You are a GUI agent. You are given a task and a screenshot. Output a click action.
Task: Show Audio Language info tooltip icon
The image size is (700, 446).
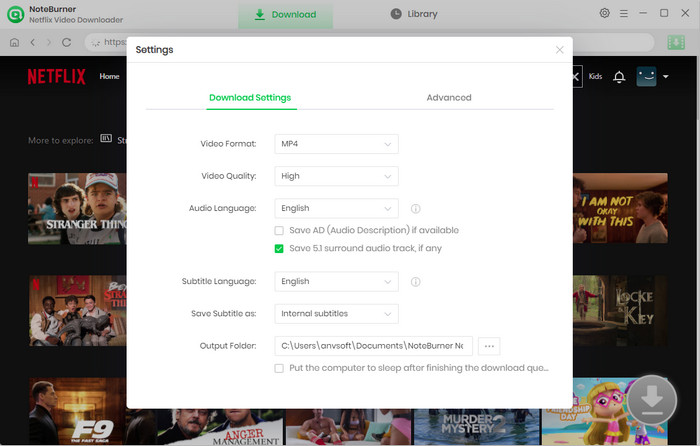(416, 208)
